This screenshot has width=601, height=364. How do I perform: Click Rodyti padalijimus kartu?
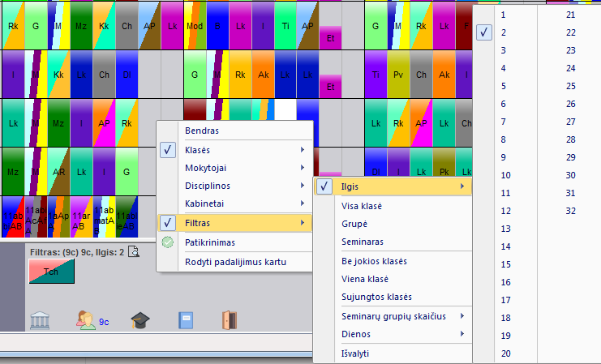pos(234,262)
